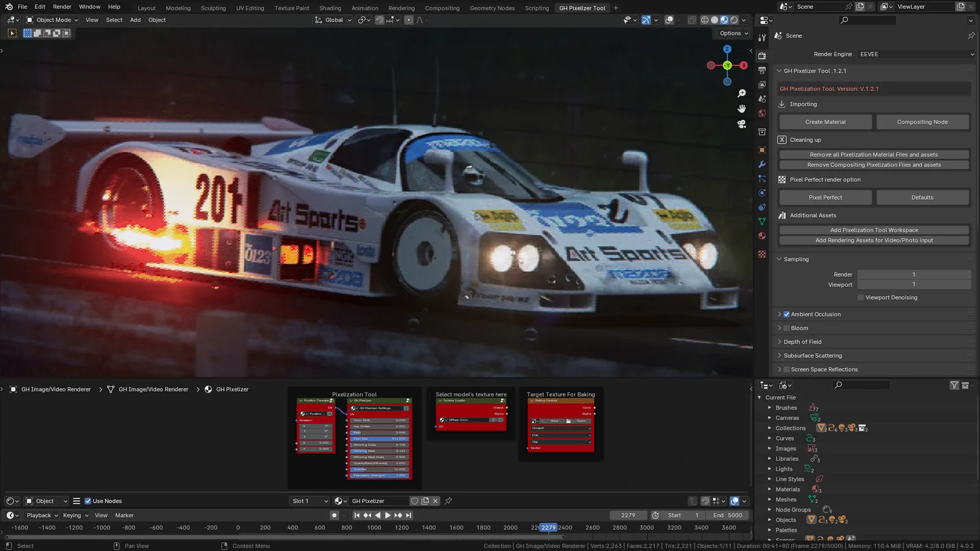Expand Materials in the outliner

(x=770, y=489)
